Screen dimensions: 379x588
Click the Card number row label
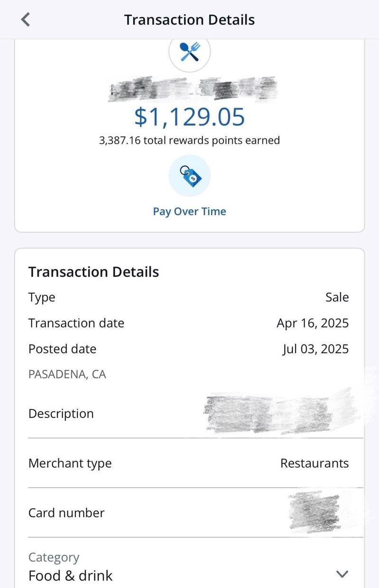point(66,513)
